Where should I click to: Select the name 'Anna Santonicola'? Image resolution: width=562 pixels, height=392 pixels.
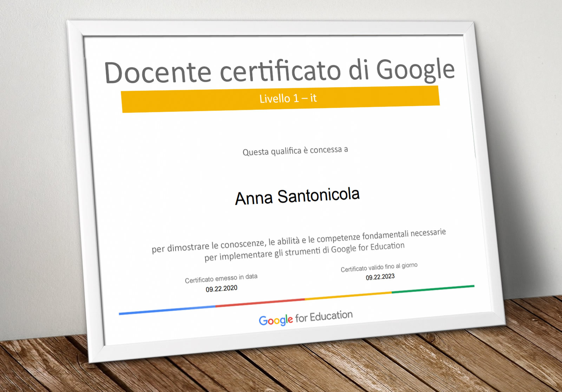click(x=297, y=196)
